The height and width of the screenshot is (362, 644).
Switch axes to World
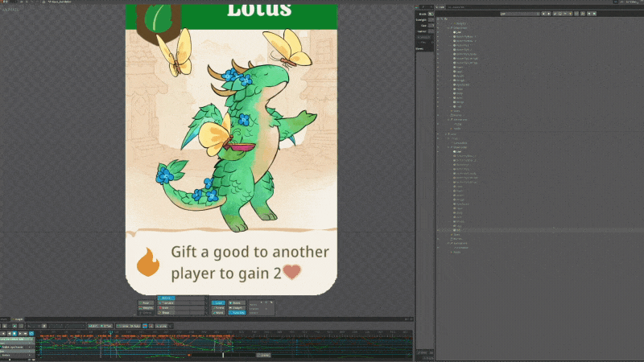(218, 313)
